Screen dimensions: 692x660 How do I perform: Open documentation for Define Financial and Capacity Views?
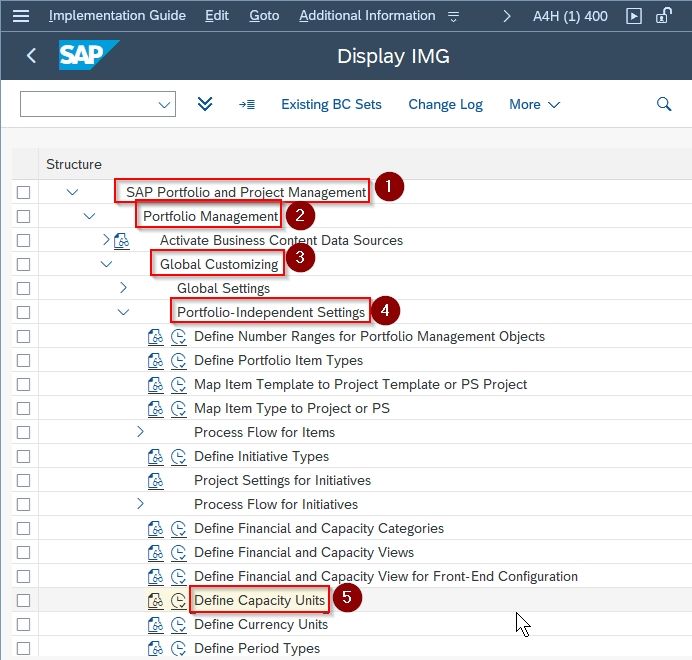(x=155, y=552)
